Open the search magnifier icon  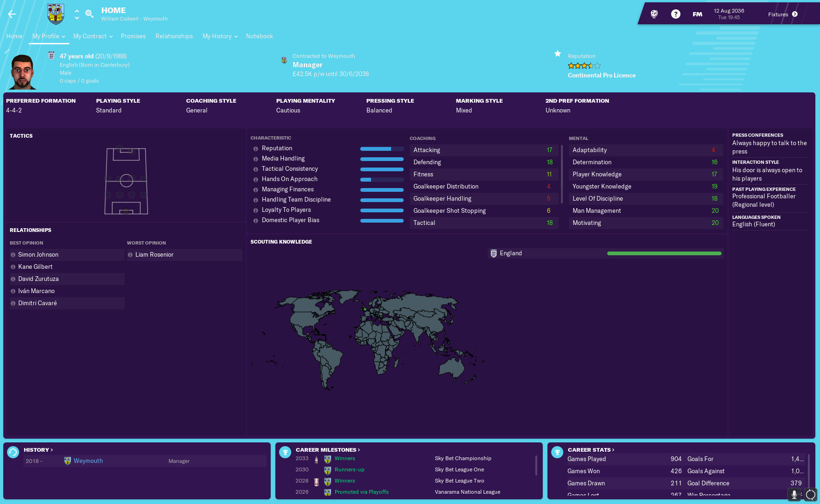point(90,14)
